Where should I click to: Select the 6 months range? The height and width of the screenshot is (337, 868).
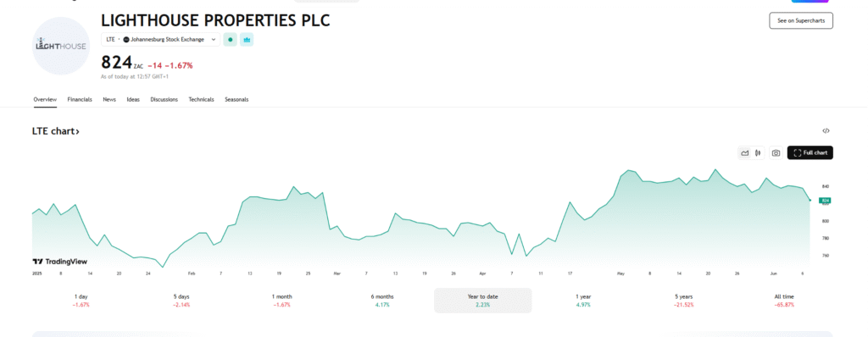pos(382,301)
